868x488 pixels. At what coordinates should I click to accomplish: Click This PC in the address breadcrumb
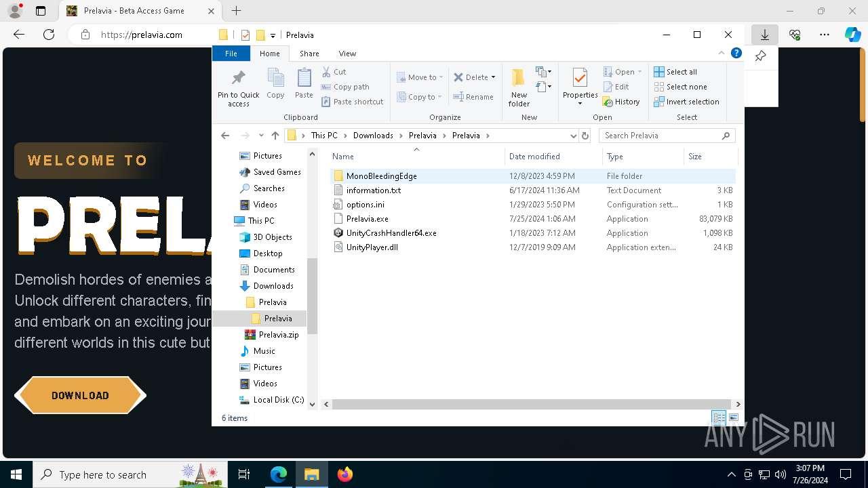coord(324,136)
